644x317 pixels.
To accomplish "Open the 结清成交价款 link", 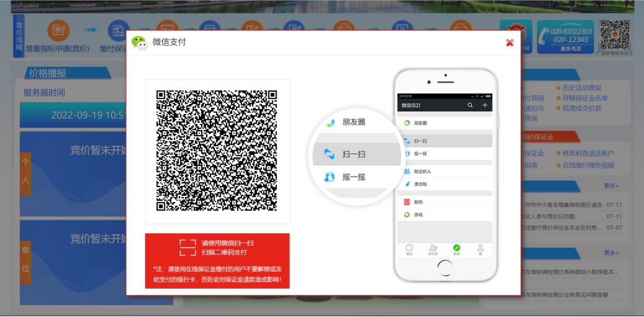I will click(x=582, y=108).
